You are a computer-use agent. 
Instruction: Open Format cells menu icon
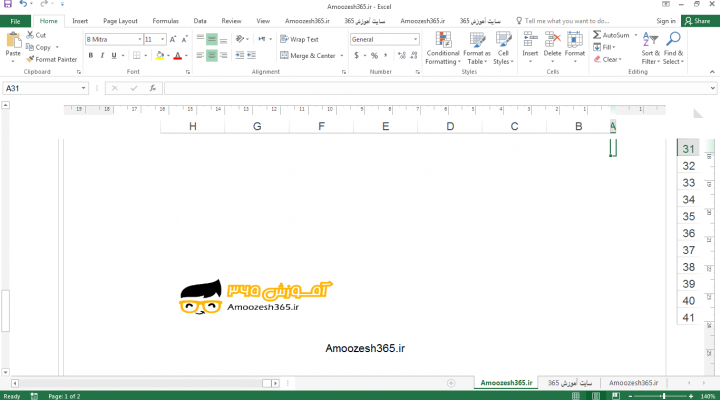574,39
